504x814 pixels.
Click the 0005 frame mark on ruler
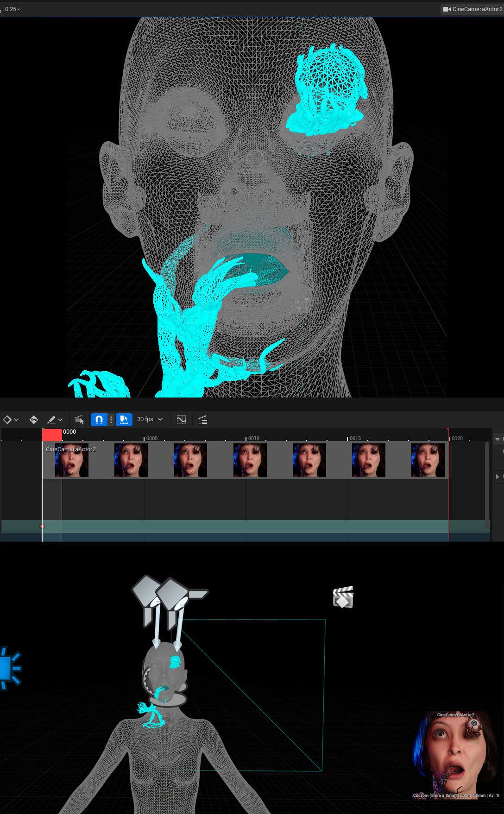click(151, 438)
